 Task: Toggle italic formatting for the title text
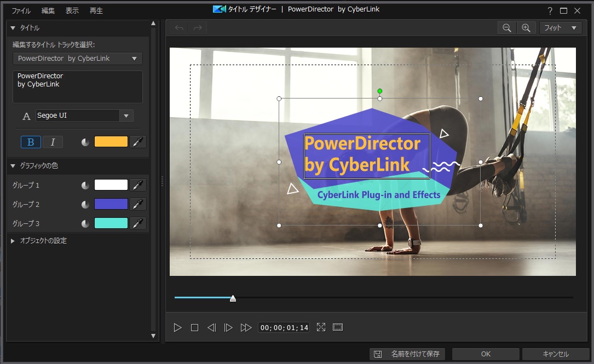point(53,141)
